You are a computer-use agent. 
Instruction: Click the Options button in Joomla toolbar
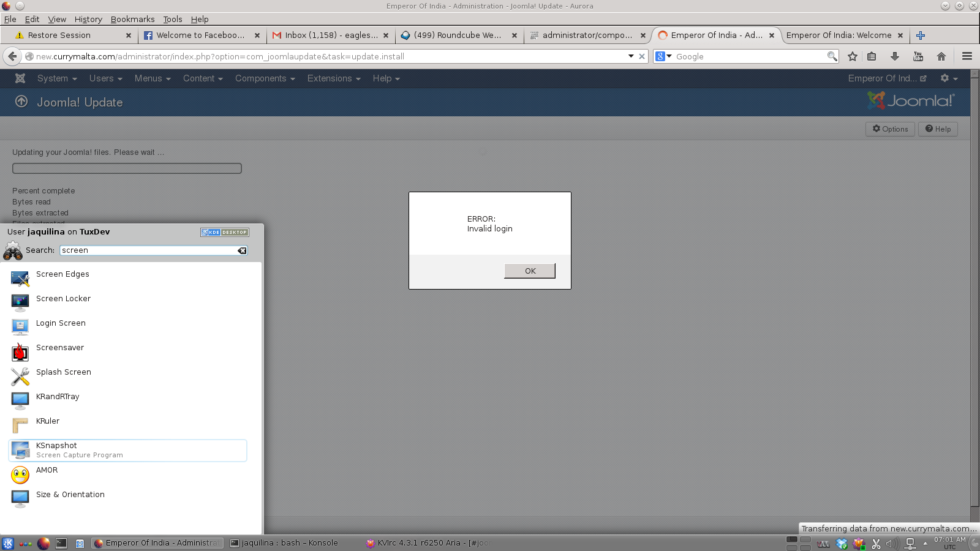click(x=890, y=129)
